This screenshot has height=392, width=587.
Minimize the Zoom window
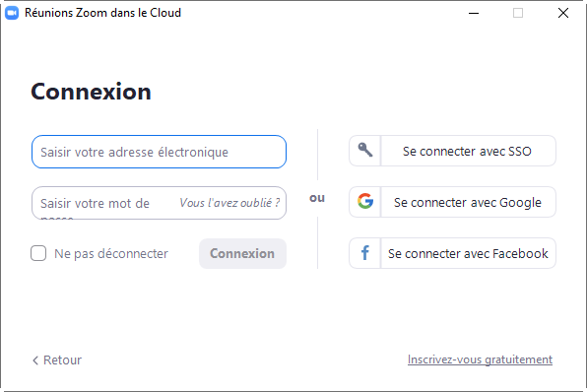tap(474, 13)
